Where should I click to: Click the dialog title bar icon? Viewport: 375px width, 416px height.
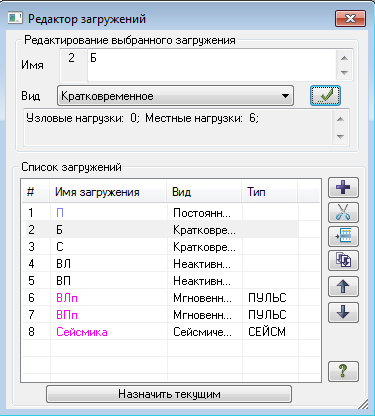15,18
